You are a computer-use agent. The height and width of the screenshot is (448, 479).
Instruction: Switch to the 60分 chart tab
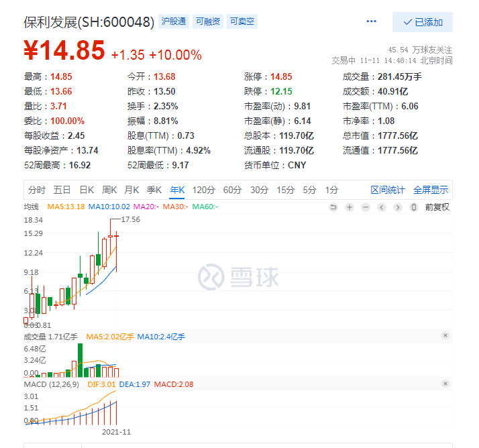[x=232, y=190]
